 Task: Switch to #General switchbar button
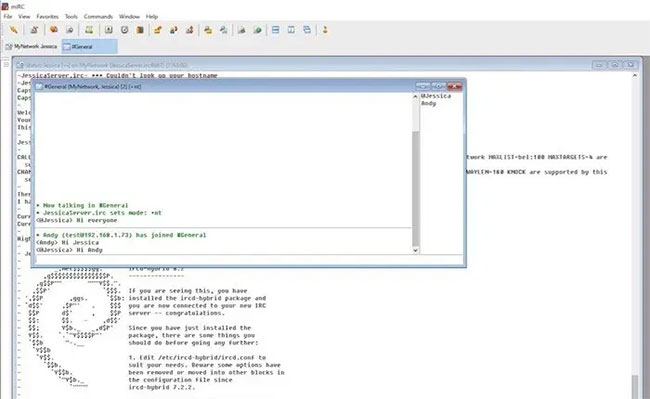point(89,46)
